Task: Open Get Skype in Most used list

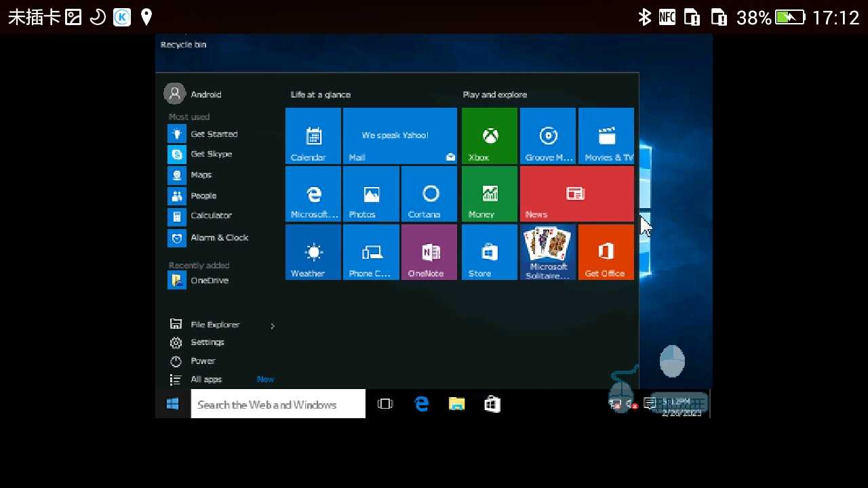Action: 200,155
